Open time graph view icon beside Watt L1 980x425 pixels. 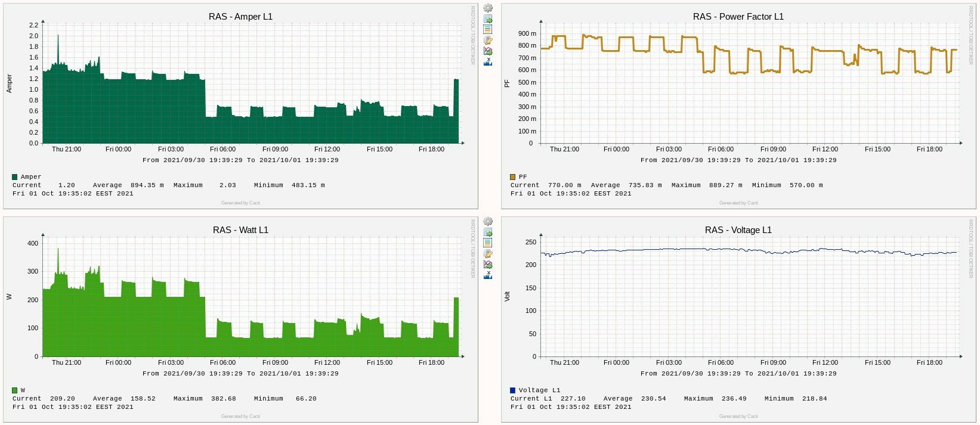point(488,243)
